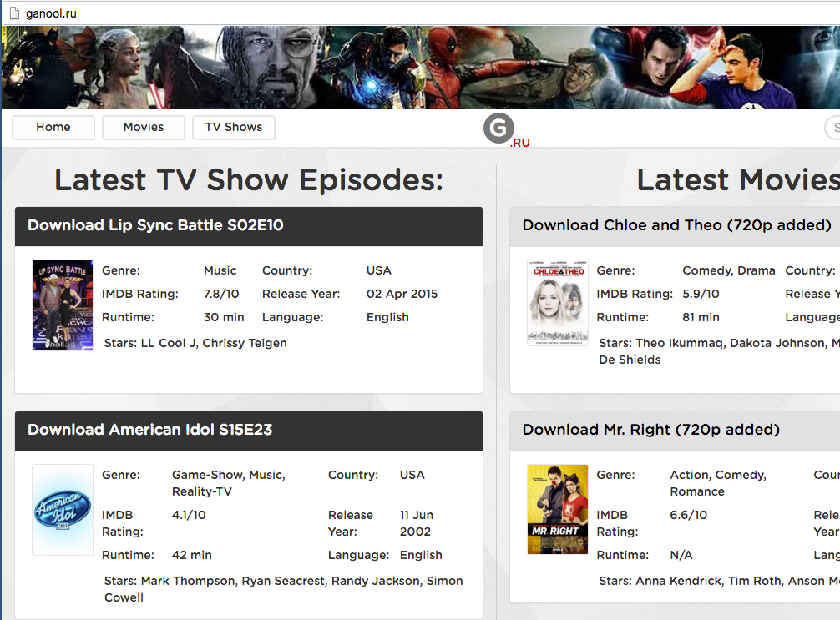
Task: Select the 'Action, Comedy, Romance' genre text
Action: [x=718, y=483]
